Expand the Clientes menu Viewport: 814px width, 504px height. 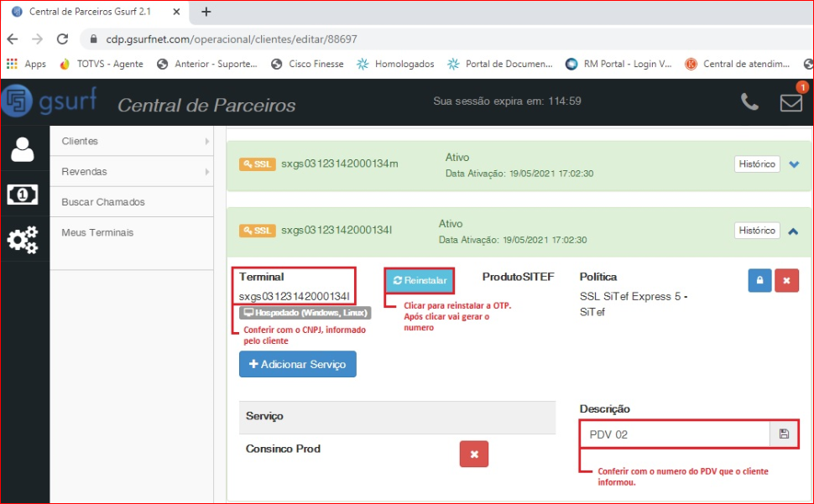click(132, 141)
